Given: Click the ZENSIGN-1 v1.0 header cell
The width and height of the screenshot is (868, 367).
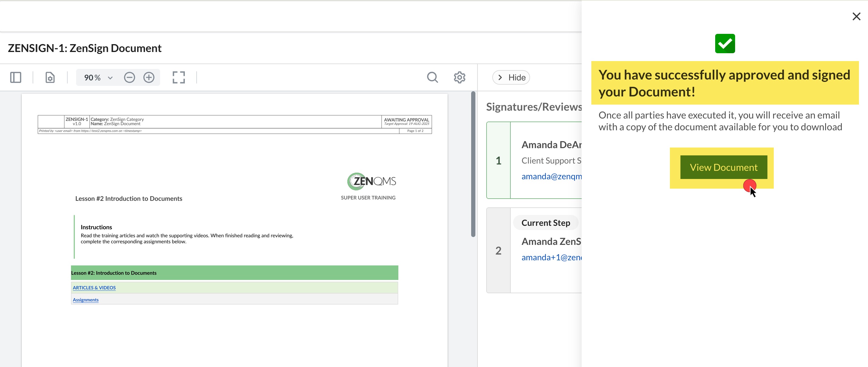Looking at the screenshot, I should tap(77, 122).
